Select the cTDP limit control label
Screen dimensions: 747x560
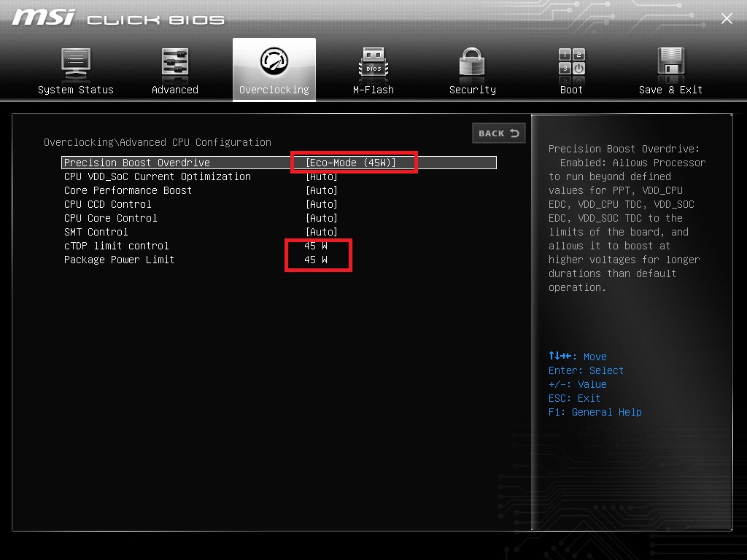pyautogui.click(x=116, y=246)
